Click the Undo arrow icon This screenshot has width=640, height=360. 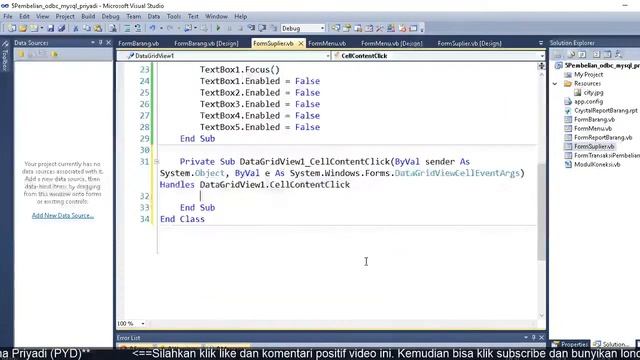click(152, 28)
